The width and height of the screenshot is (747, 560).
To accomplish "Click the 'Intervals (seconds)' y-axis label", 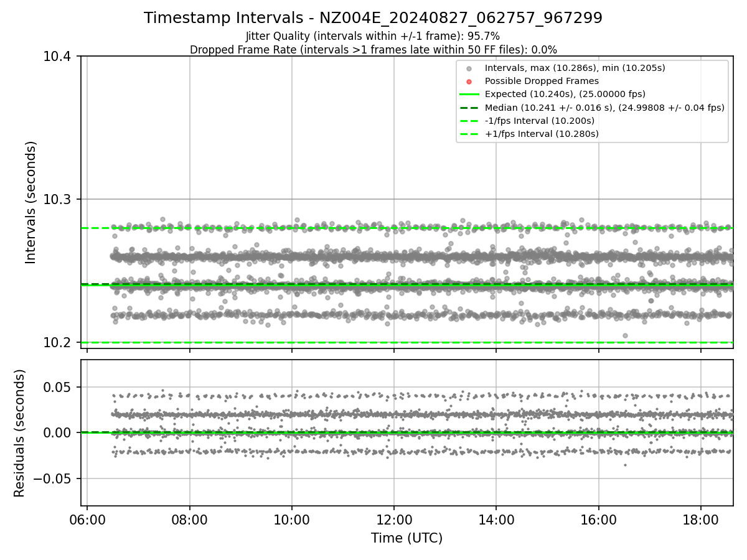I will [x=31, y=202].
